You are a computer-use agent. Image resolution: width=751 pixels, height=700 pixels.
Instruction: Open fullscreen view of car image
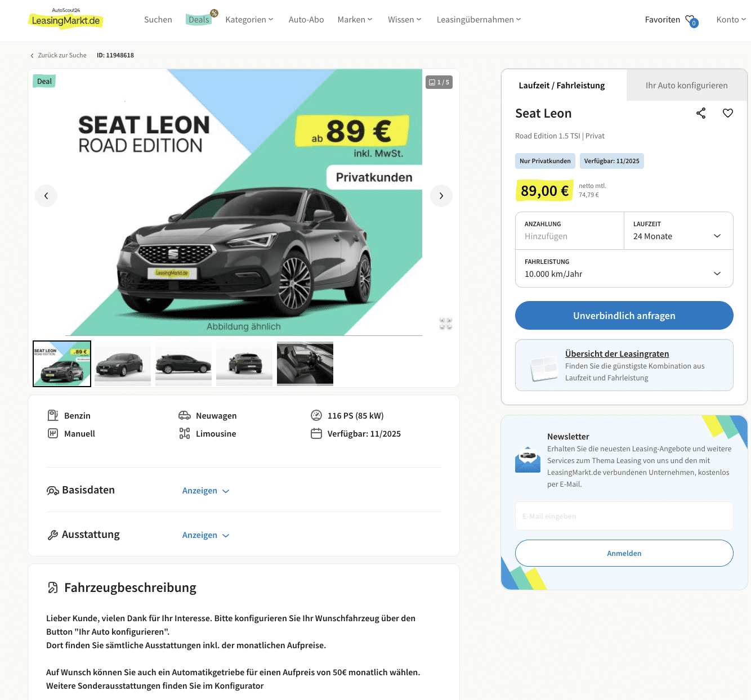[446, 323]
